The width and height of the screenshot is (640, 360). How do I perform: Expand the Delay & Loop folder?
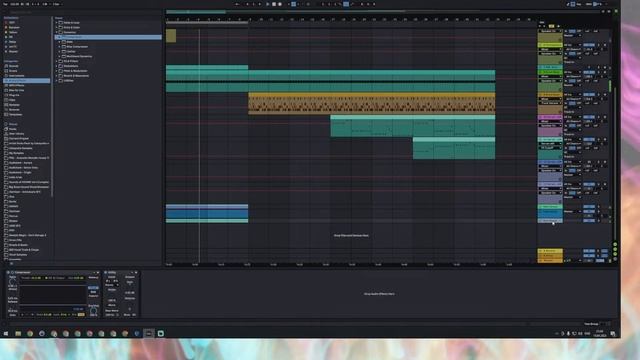click(57, 22)
